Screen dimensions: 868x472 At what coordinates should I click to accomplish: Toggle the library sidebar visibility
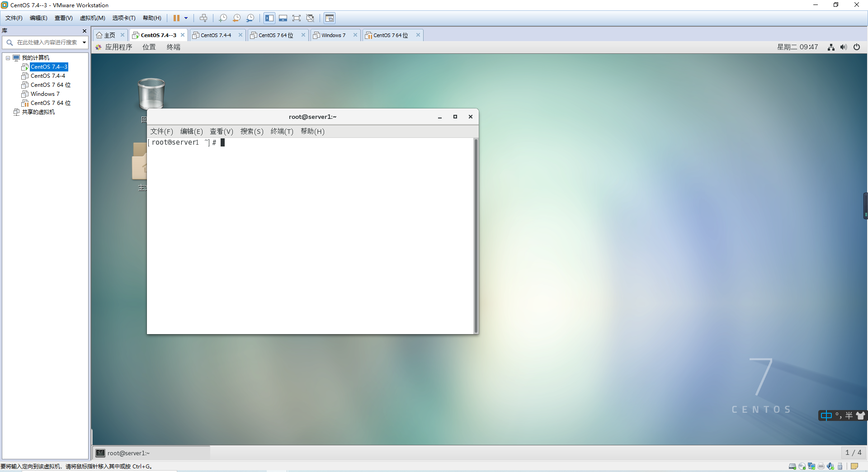click(269, 18)
